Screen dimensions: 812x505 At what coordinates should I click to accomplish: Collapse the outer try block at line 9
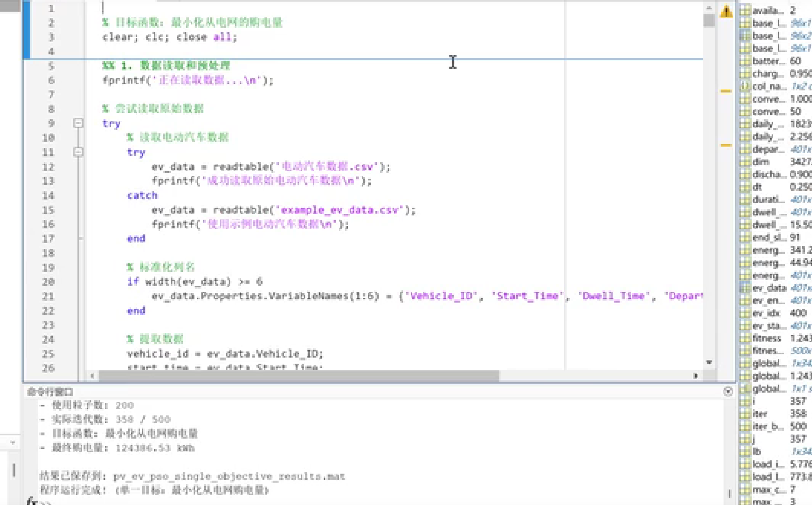(x=78, y=123)
